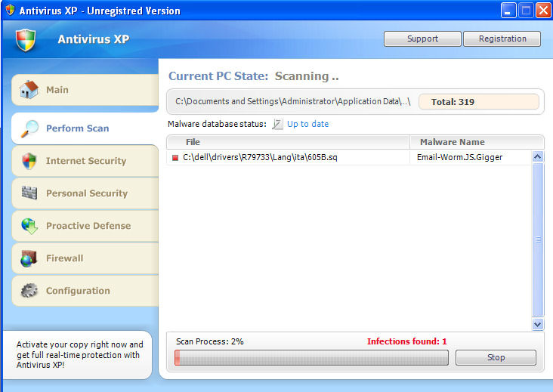Click the Internet Security shield icon
This screenshot has height=392, width=553.
click(29, 161)
